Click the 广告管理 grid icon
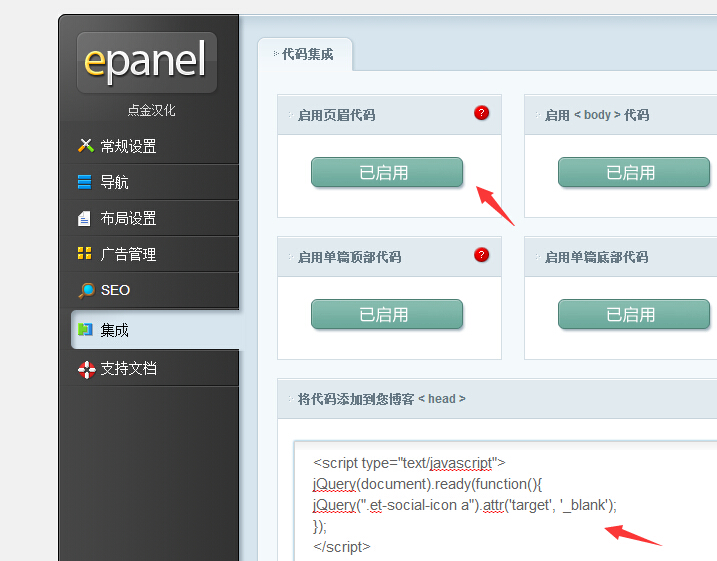Screen dimensions: 717x561 [85, 253]
